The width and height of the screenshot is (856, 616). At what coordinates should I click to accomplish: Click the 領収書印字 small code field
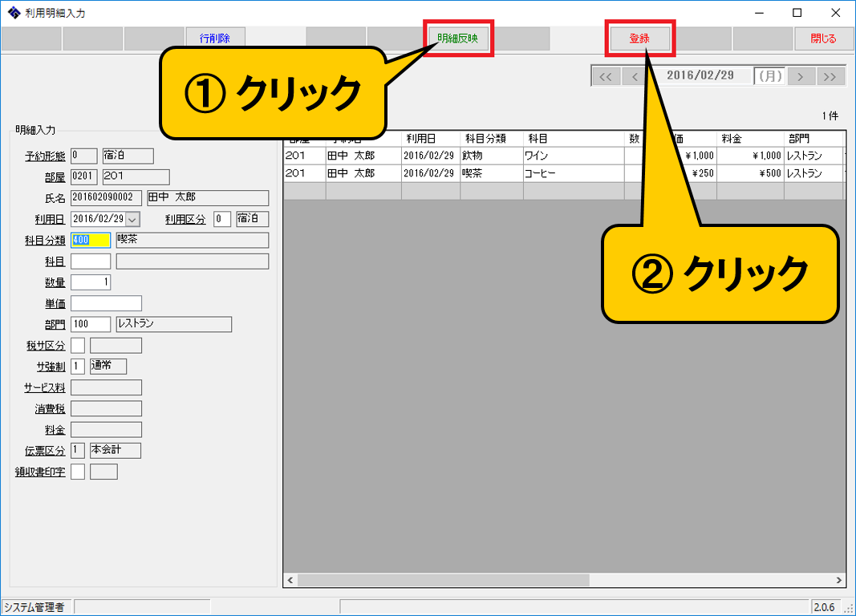[78, 472]
